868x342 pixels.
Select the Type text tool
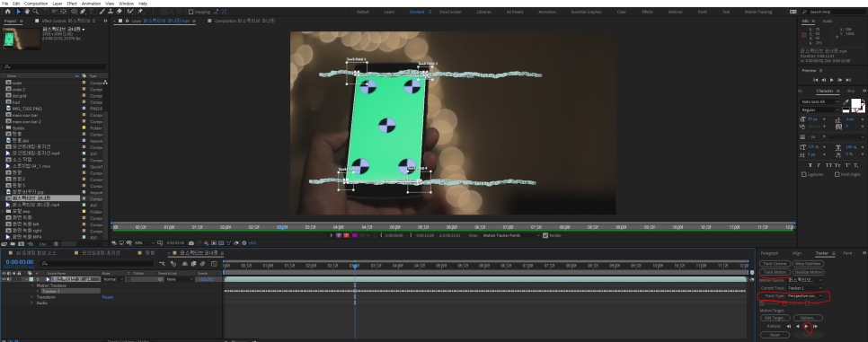pyautogui.click(x=92, y=12)
